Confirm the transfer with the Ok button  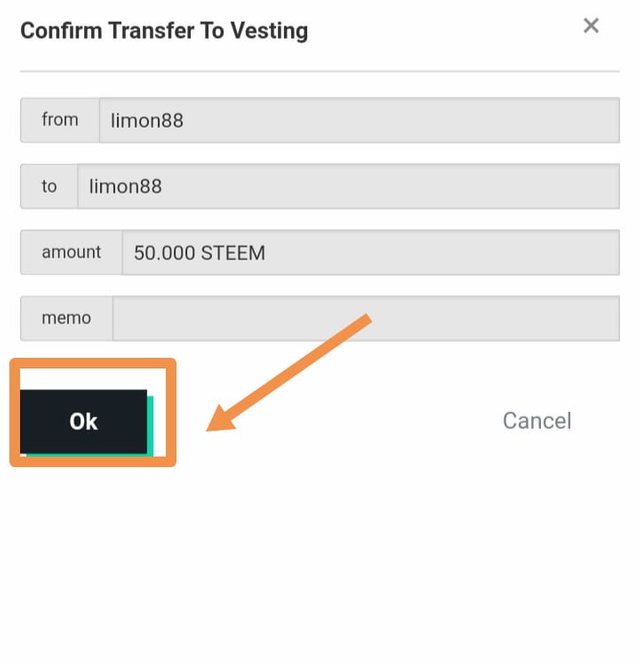[84, 421]
